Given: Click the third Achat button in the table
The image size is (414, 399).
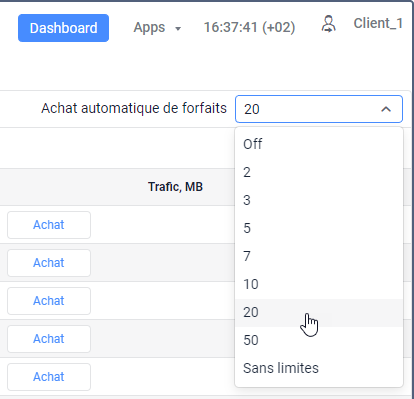Looking at the screenshot, I should 49,301.
